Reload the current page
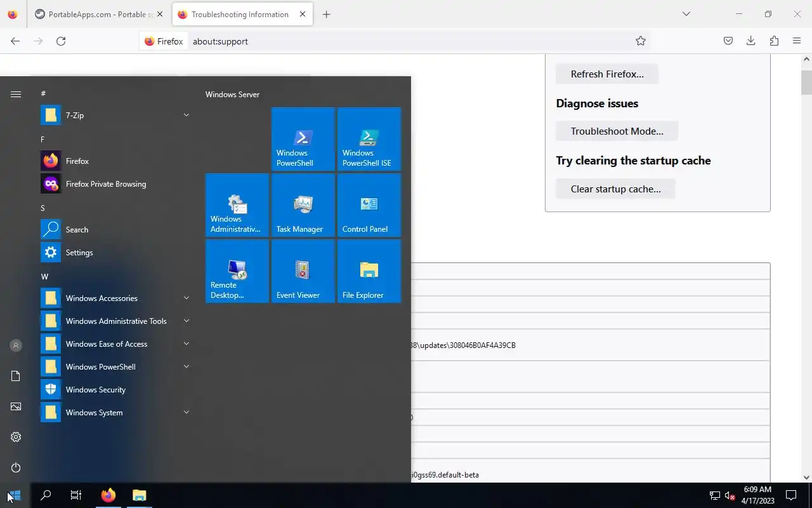 click(x=61, y=41)
